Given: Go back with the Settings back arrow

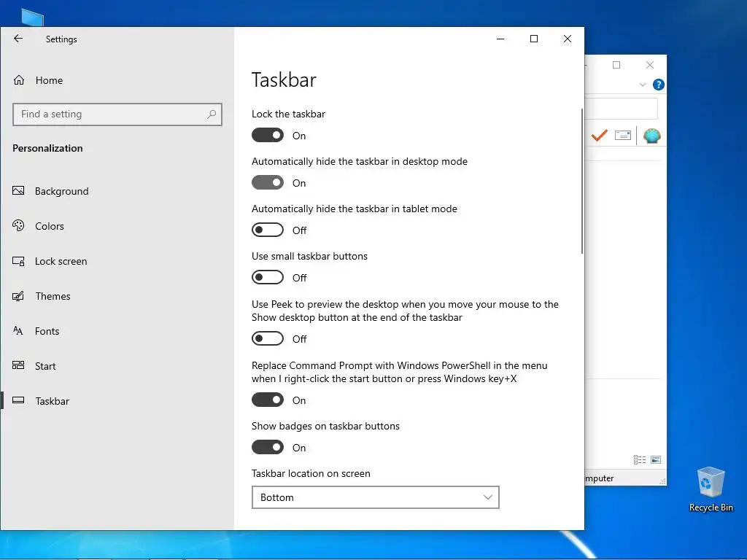Looking at the screenshot, I should pyautogui.click(x=18, y=39).
